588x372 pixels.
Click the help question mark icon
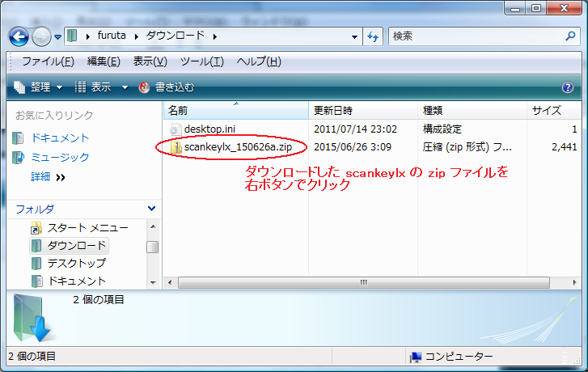(x=567, y=87)
